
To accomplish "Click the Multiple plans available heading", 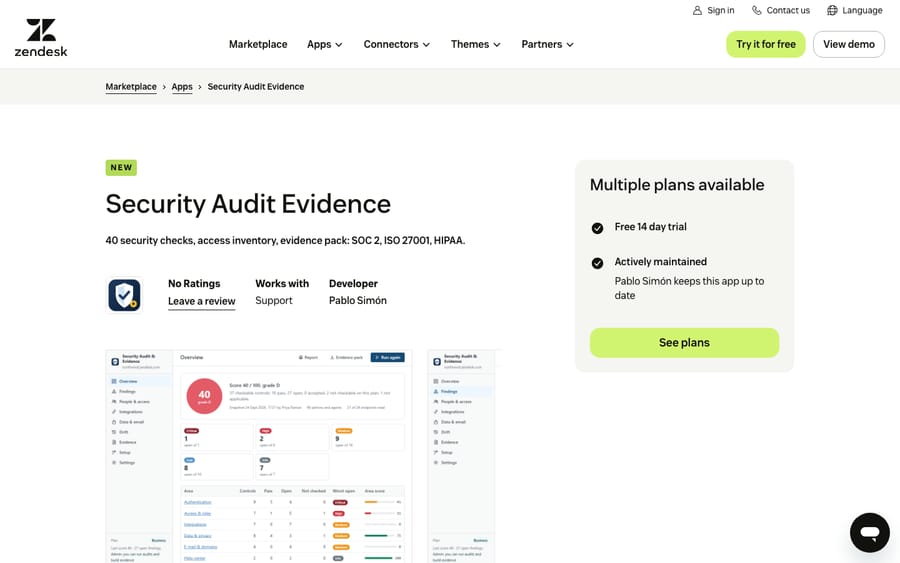I will point(677,185).
